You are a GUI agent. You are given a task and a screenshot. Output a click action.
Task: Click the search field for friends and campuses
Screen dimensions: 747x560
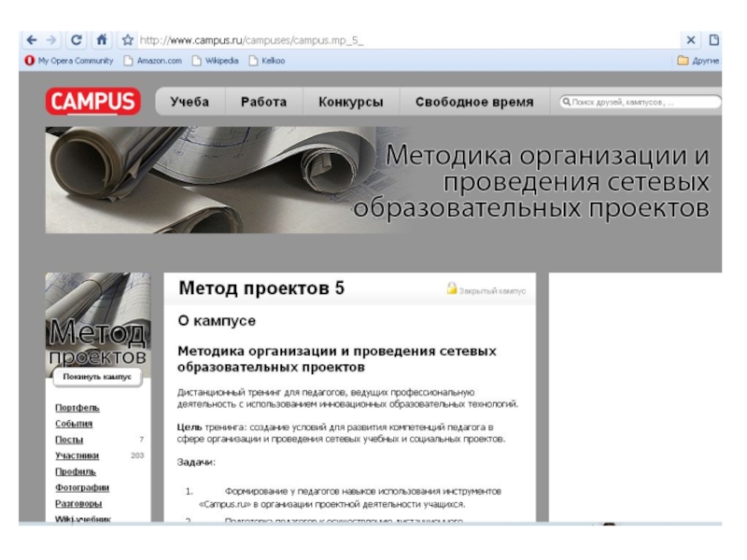(x=640, y=102)
